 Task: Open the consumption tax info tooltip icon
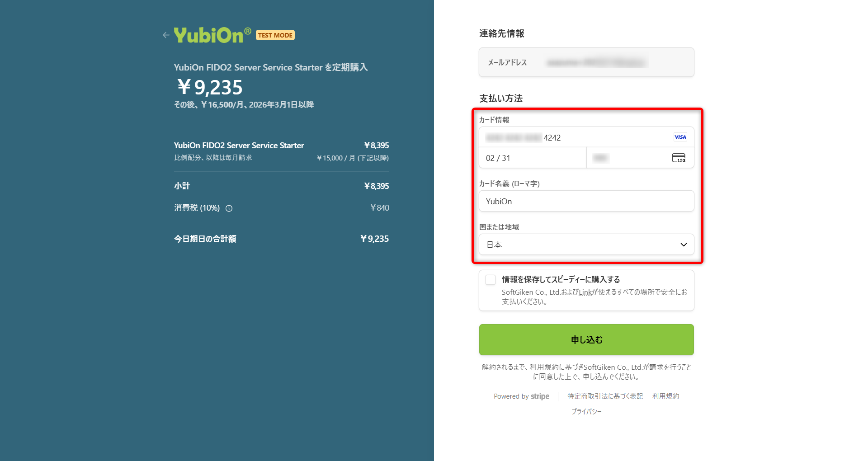[x=229, y=208]
